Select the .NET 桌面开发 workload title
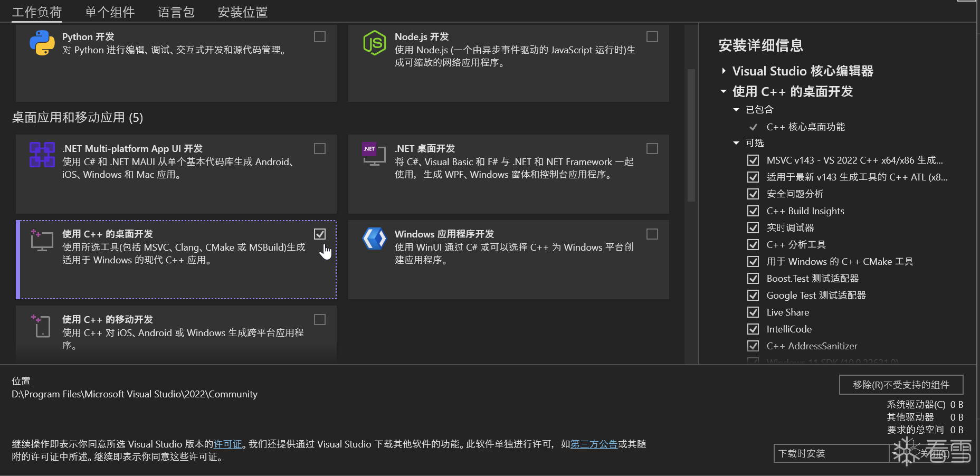Image resolution: width=980 pixels, height=476 pixels. (x=425, y=149)
